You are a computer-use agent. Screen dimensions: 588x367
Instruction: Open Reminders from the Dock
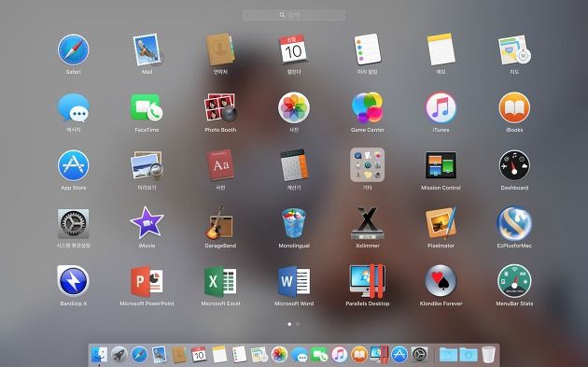[239, 354]
